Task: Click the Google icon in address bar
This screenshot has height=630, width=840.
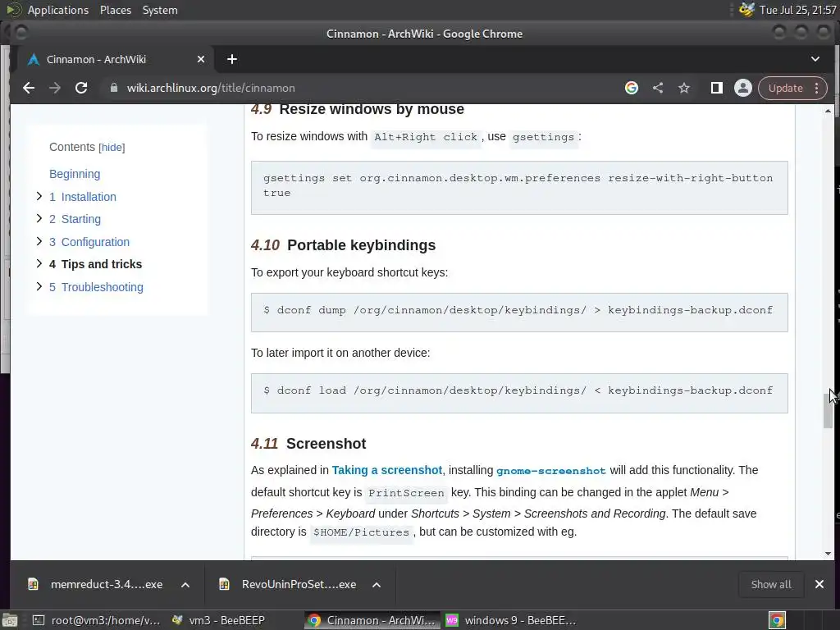Action: (x=632, y=88)
